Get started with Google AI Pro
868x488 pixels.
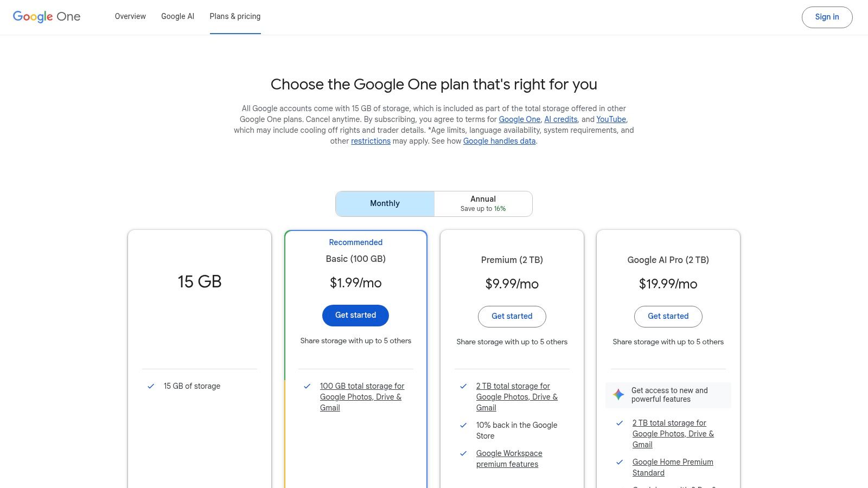click(x=668, y=316)
